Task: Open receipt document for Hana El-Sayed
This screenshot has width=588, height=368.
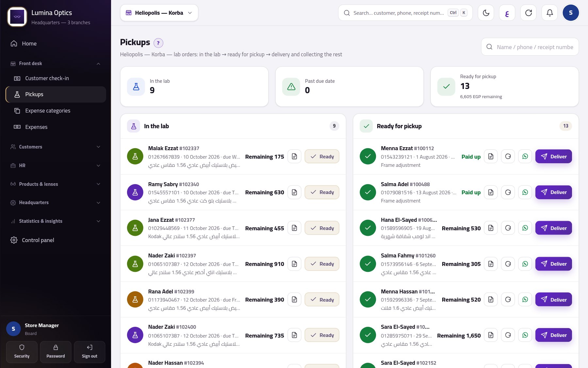Action: point(491,228)
